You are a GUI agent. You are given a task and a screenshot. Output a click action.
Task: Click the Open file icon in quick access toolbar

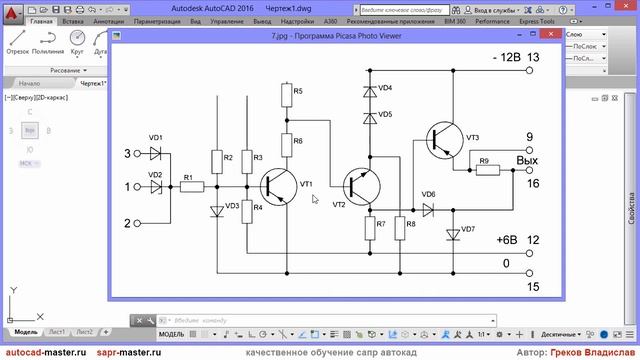click(x=44, y=9)
